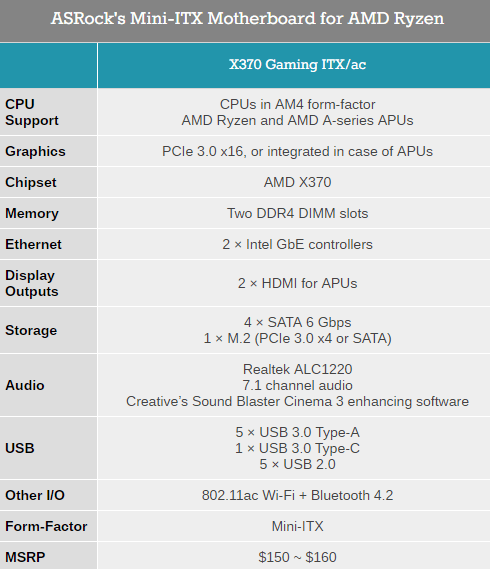Click the Storage row label
This screenshot has height=569, width=490.
pyautogui.click(x=31, y=330)
